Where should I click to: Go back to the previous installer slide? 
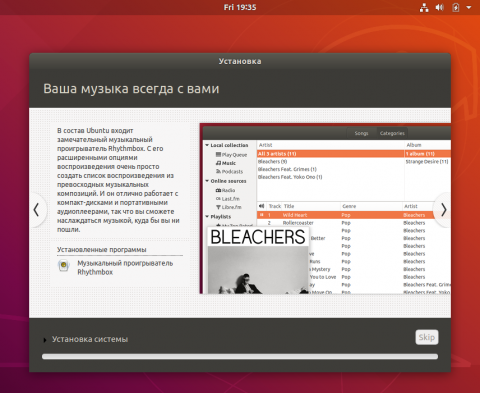tap(37, 210)
